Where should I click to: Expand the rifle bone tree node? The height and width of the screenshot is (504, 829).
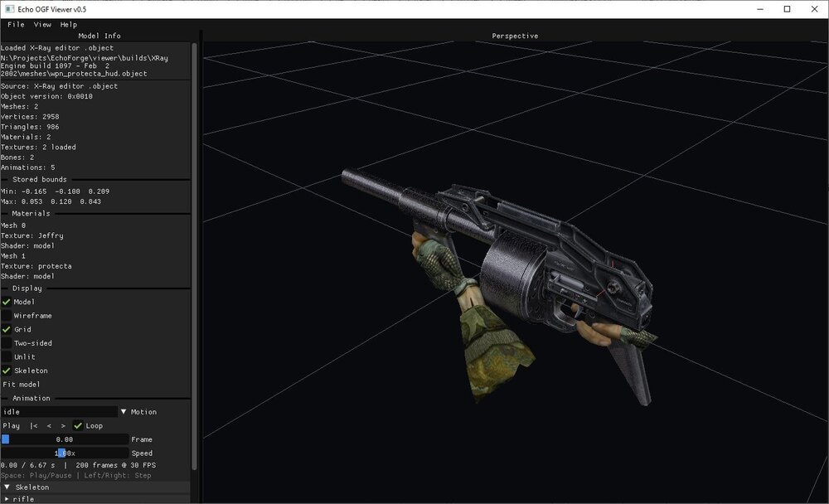(7, 499)
